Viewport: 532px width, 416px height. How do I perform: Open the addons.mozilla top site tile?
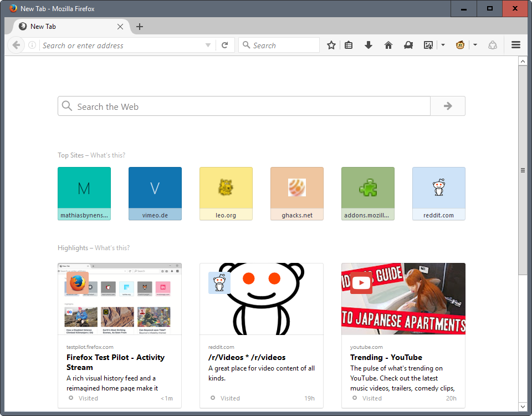[368, 194]
